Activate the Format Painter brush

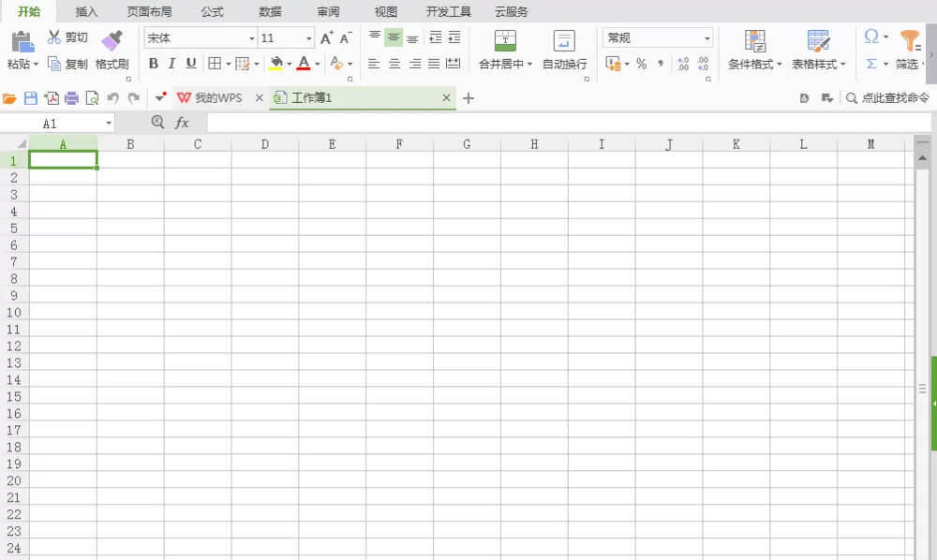pos(112,40)
